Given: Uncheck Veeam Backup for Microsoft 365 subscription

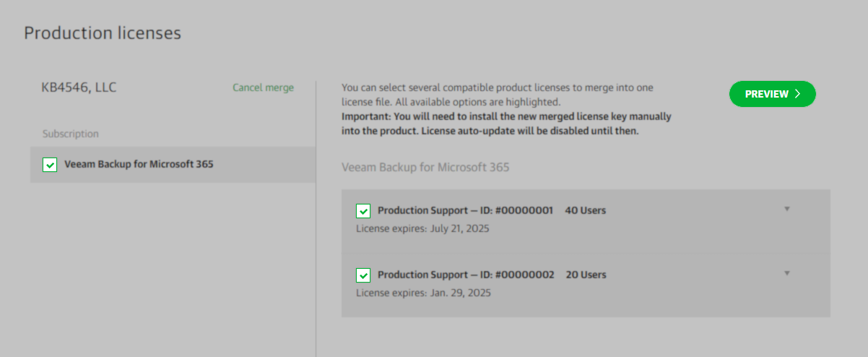Looking at the screenshot, I should coord(50,165).
